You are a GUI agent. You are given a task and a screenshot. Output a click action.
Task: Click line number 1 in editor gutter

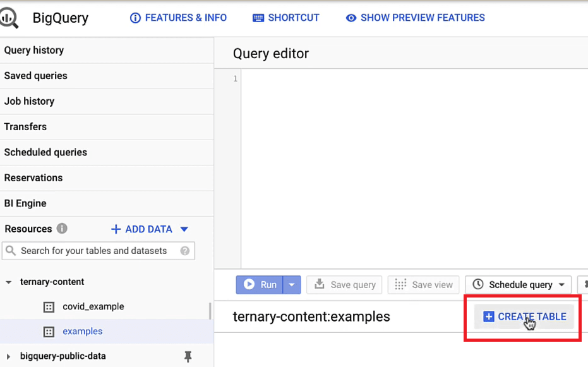click(235, 79)
